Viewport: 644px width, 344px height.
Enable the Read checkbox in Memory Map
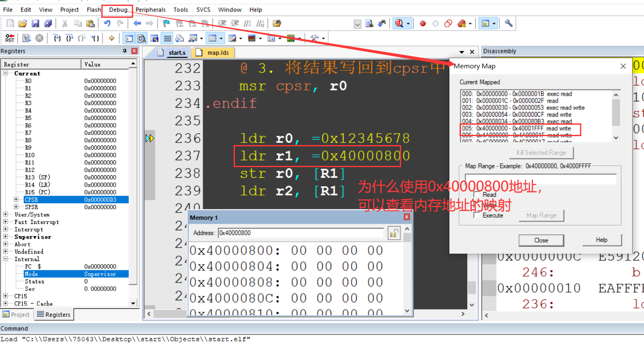tap(477, 194)
